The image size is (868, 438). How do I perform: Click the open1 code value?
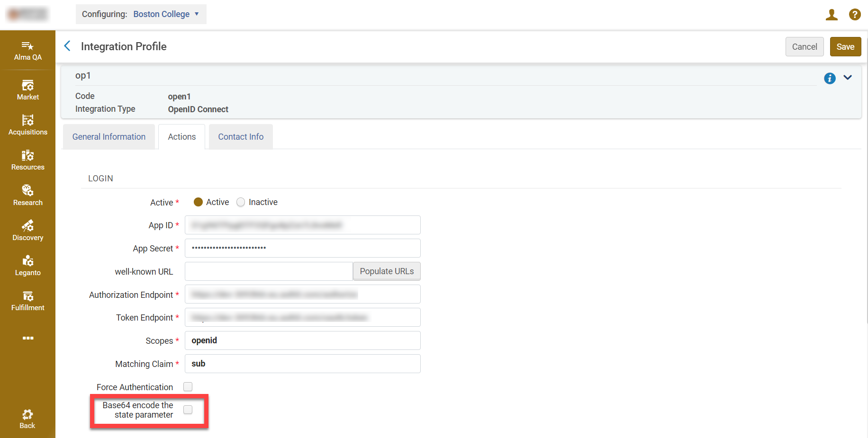coord(179,97)
